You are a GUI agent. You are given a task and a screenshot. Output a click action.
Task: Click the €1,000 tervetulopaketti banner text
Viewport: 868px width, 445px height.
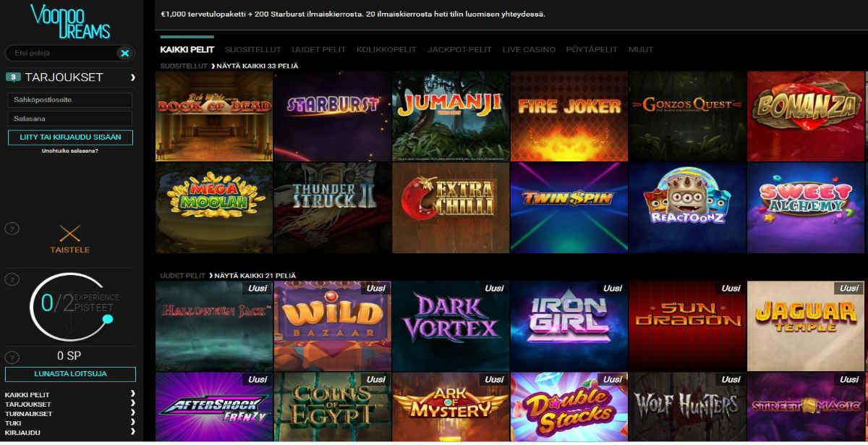pyautogui.click(x=353, y=14)
